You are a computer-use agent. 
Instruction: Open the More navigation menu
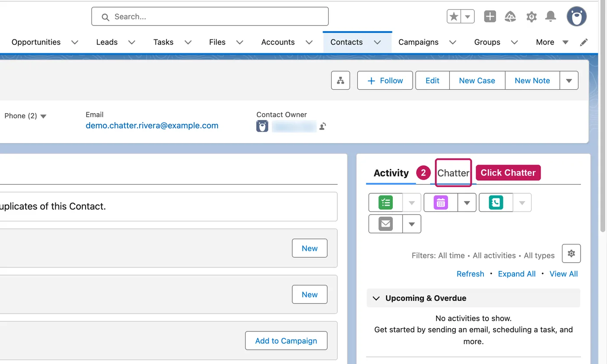coord(552,42)
